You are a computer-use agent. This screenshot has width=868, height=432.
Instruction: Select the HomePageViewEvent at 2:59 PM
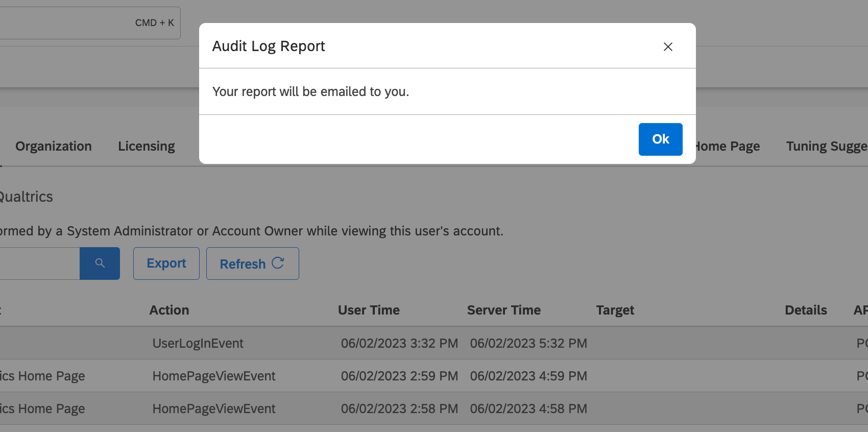(x=214, y=376)
